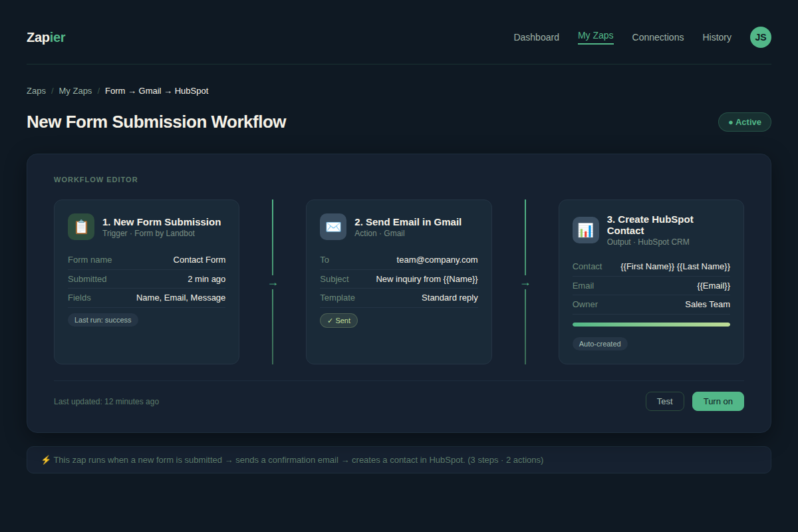Image resolution: width=798 pixels, height=532 pixels.
Task: Click the Output · HubSpot CRM subtitle
Action: tap(648, 242)
